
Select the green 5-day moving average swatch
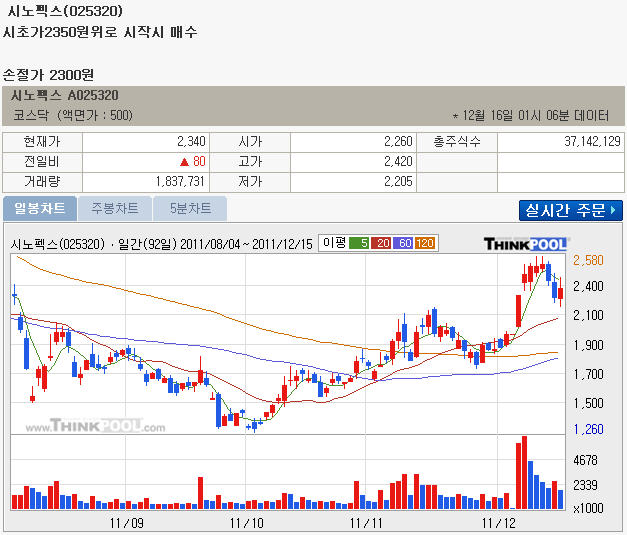pyautogui.click(x=359, y=243)
